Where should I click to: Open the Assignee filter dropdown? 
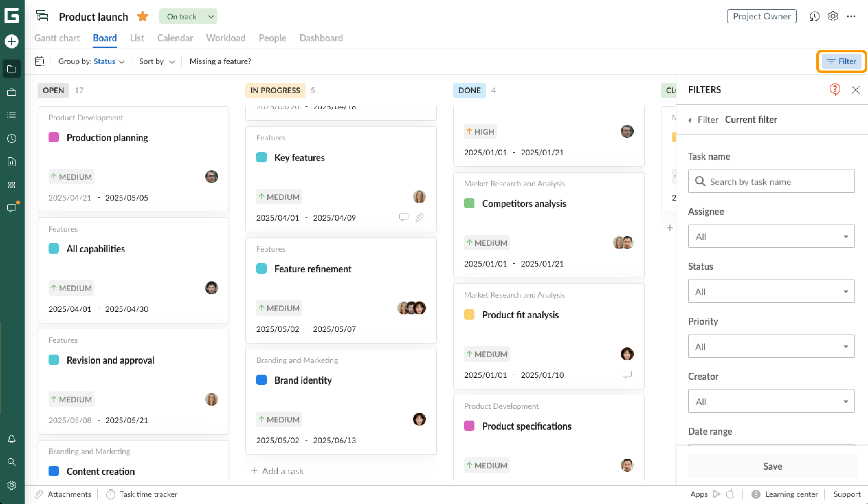pyautogui.click(x=771, y=236)
